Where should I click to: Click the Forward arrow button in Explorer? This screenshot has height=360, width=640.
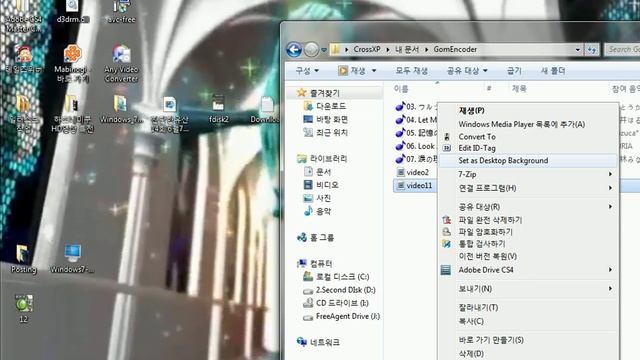coord(311,50)
